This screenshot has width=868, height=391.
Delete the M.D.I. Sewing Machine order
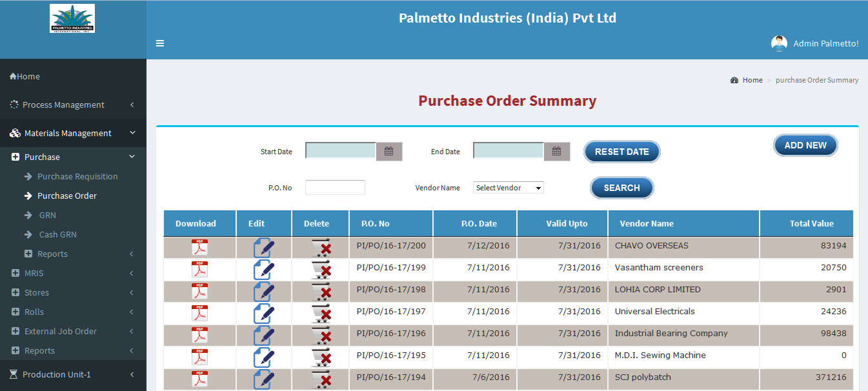pyautogui.click(x=321, y=358)
